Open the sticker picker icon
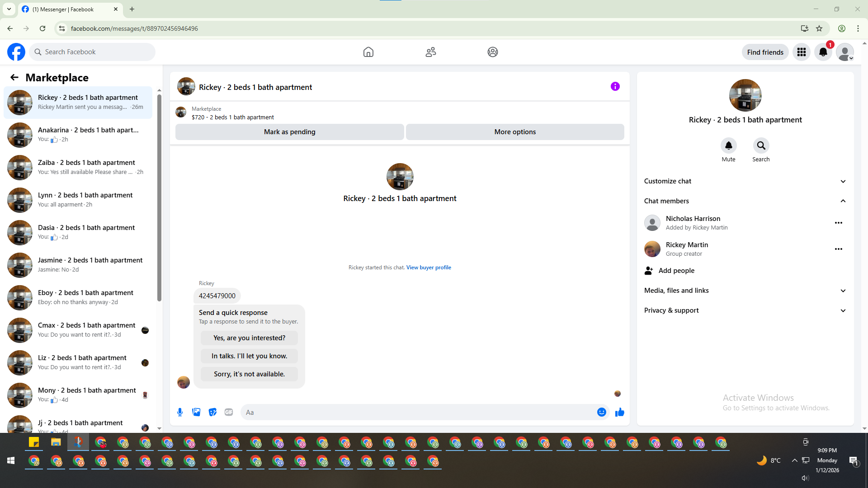Viewport: 868px width, 488px height. coord(212,412)
